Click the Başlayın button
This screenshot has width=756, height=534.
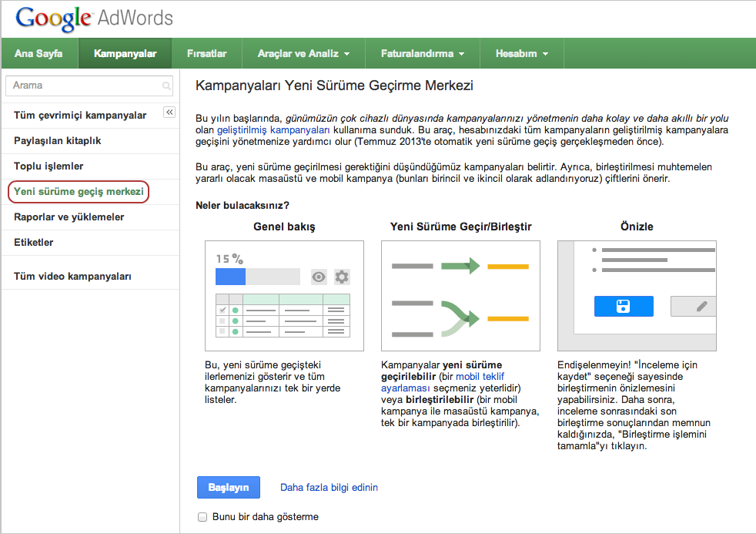(229, 487)
